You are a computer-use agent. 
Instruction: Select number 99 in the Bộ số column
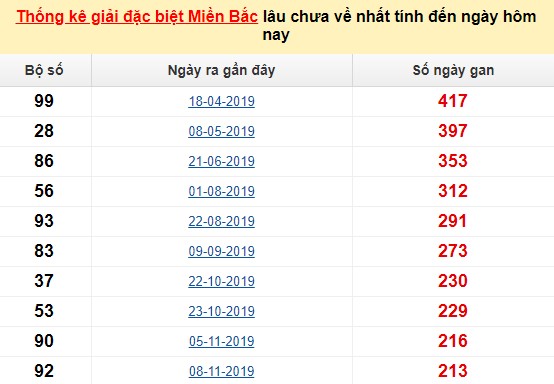[x=44, y=101]
